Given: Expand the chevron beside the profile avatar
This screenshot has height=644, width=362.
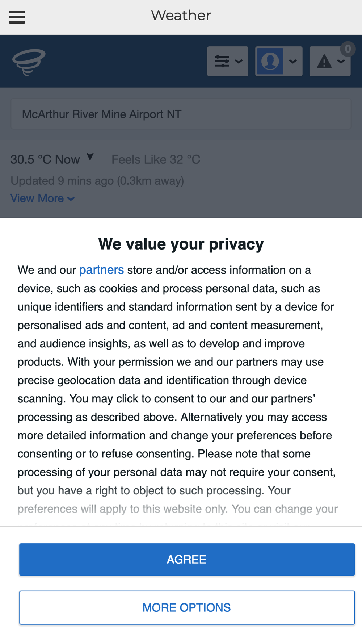Looking at the screenshot, I should click(293, 61).
